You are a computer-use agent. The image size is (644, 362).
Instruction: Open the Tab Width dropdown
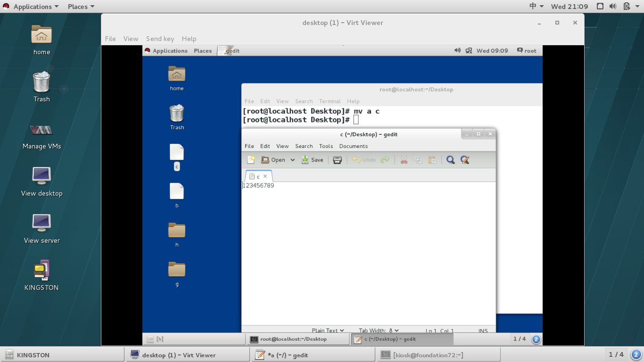379,330
